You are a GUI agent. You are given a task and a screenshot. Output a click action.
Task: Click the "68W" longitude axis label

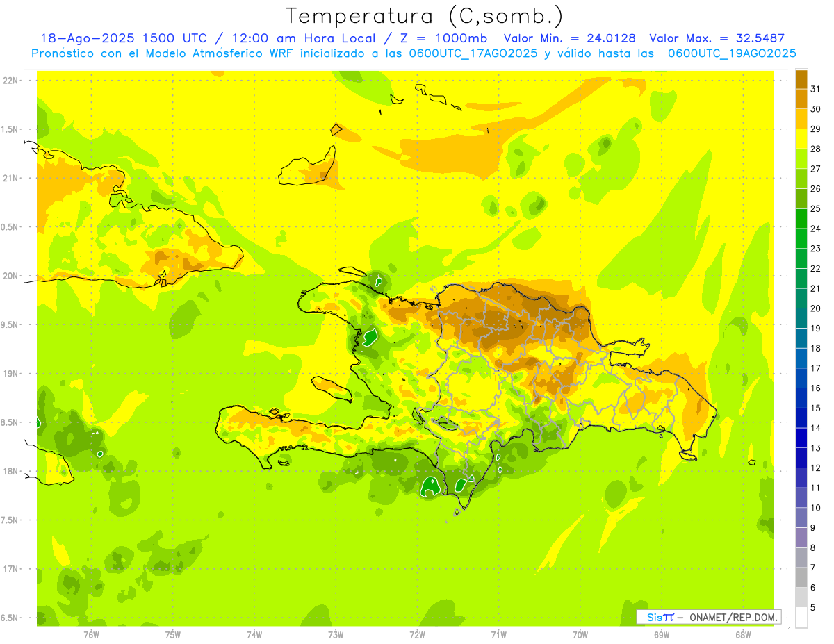743,634
